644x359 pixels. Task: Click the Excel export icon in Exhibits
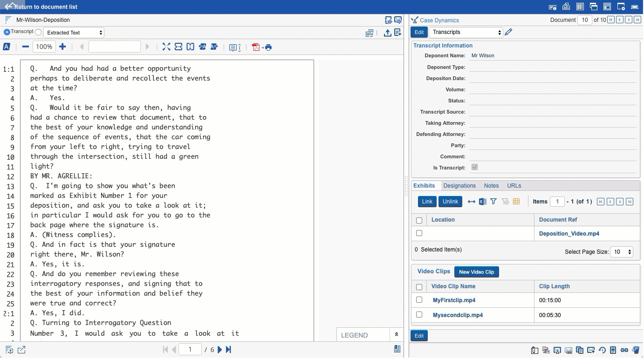point(483,202)
